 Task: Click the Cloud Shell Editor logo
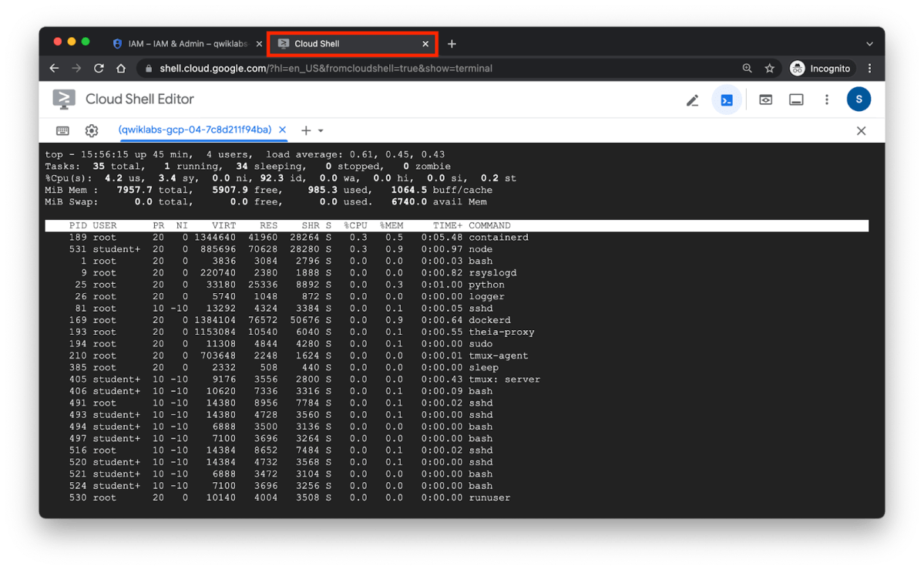pos(64,99)
